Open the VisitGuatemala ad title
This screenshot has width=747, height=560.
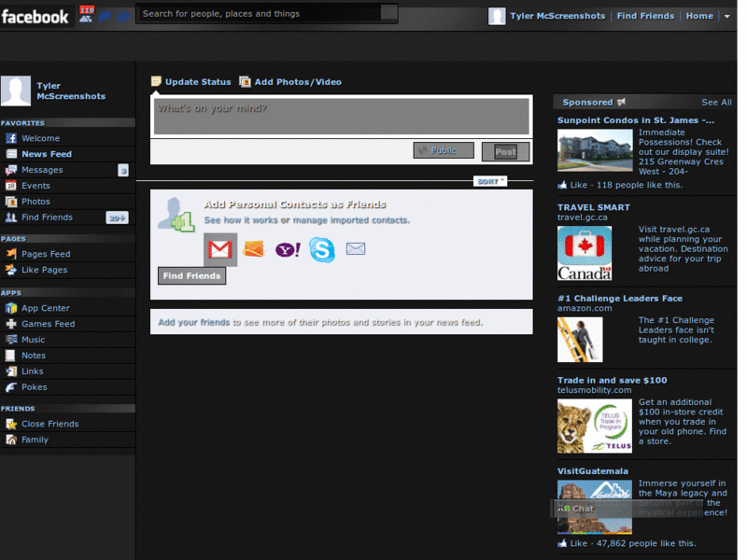coord(593,471)
